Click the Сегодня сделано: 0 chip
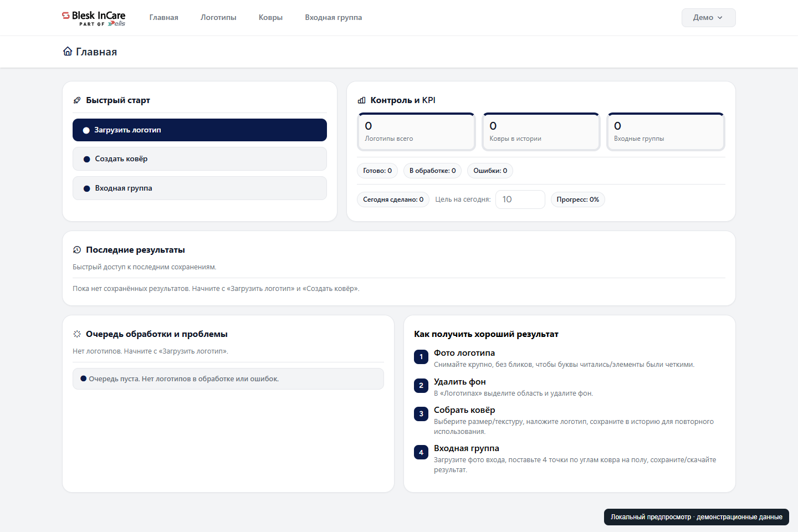Image resolution: width=798 pixels, height=532 pixels. (x=393, y=199)
